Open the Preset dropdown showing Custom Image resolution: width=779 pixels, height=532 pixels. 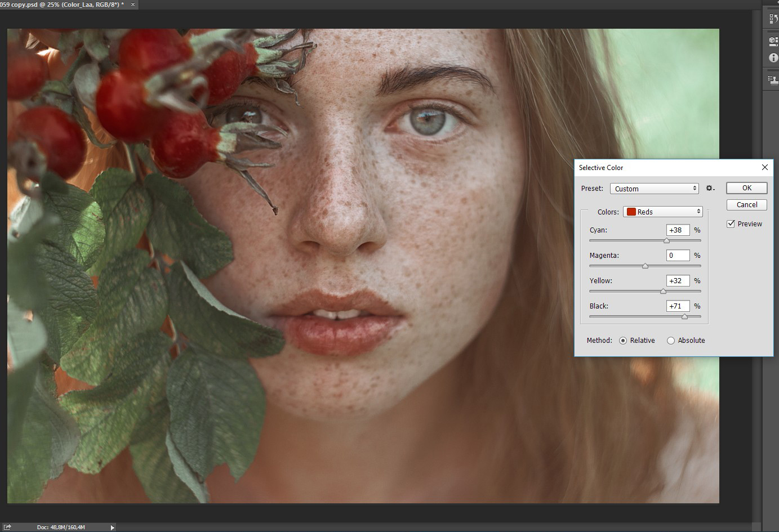(655, 189)
